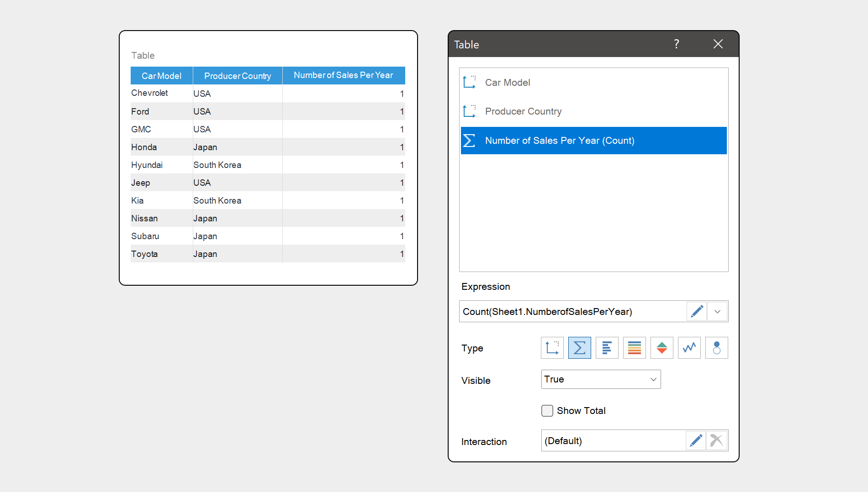Set column type to Dimension
This screenshot has width=868, height=492.
tap(552, 348)
